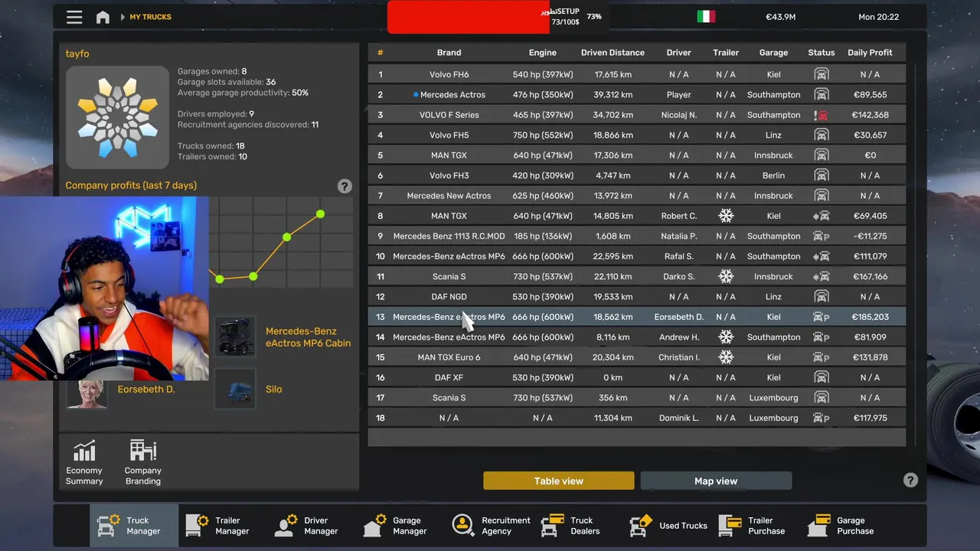Open help icon beside Map view
Viewport: 980px width, 551px height.
(910, 481)
